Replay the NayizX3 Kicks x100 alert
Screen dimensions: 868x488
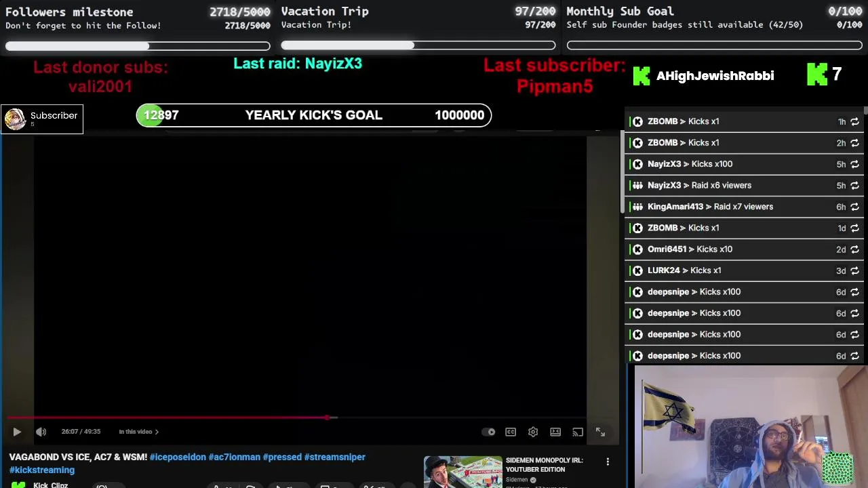[x=854, y=164]
